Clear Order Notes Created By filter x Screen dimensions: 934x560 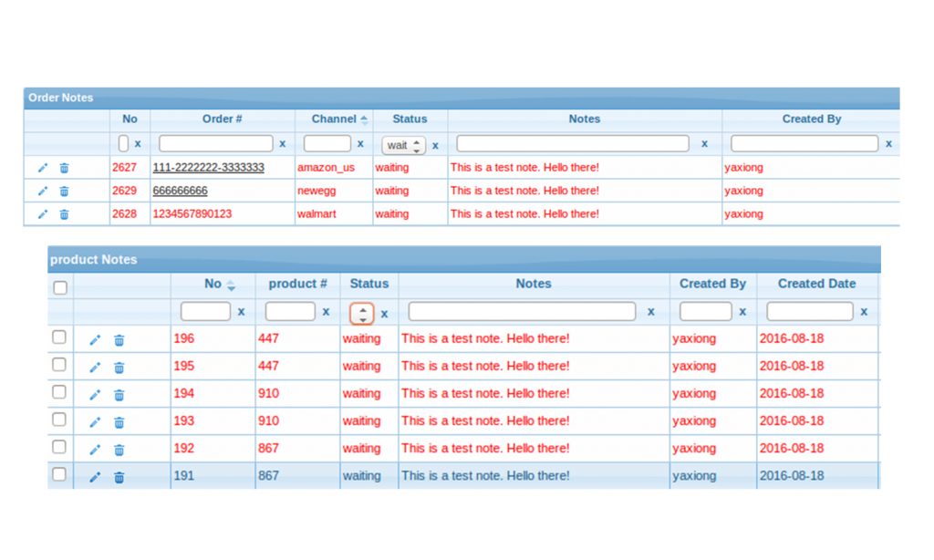point(888,143)
